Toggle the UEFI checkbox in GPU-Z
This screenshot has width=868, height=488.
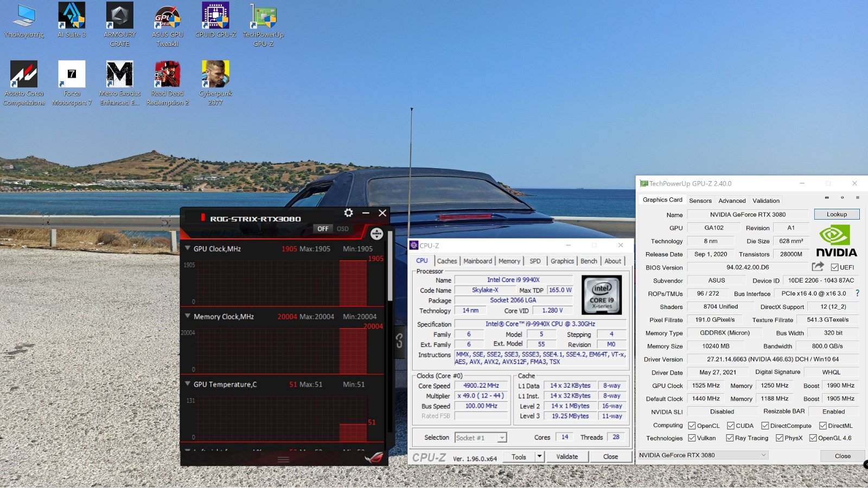click(x=834, y=267)
